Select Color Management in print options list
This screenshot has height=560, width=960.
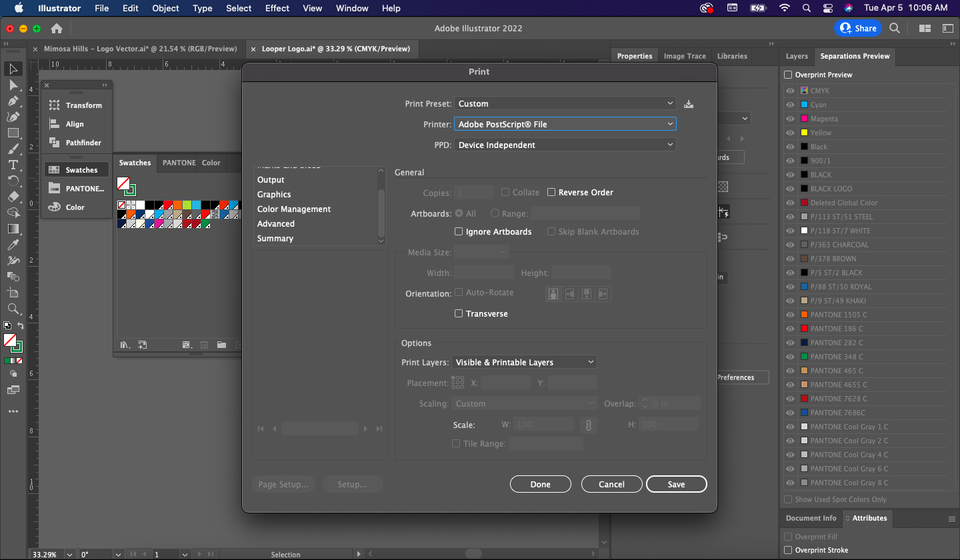click(x=294, y=209)
